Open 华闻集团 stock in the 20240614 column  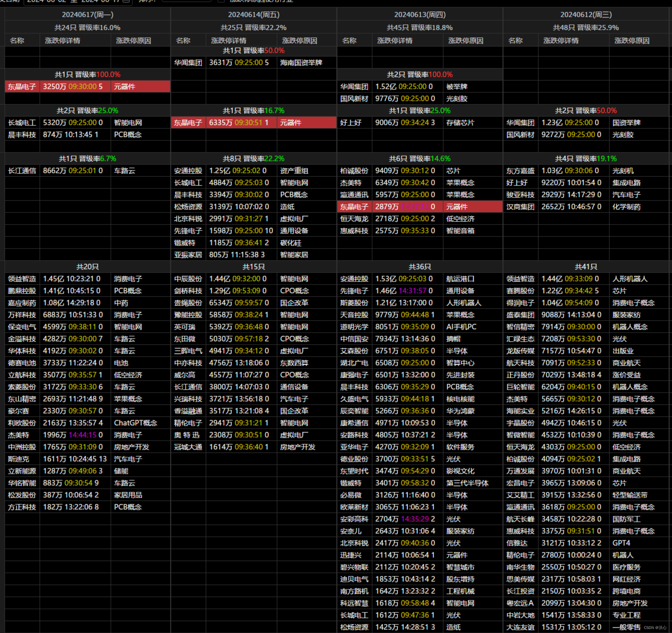188,62
